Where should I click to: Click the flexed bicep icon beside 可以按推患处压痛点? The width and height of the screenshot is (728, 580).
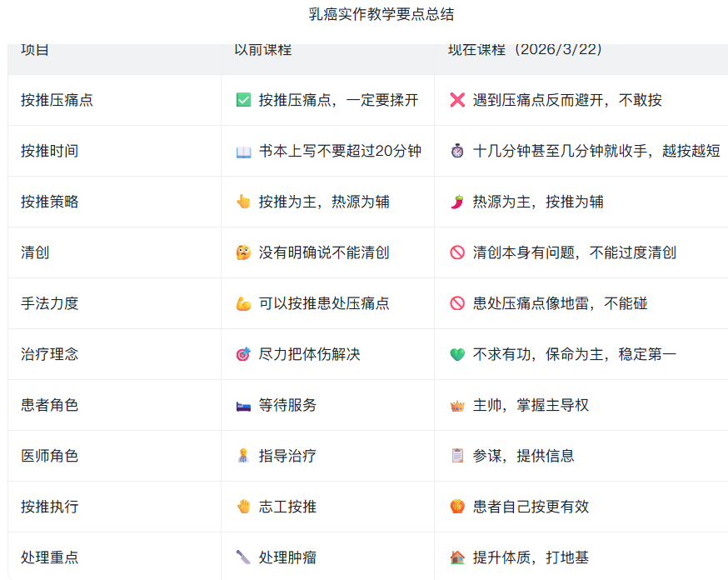243,303
